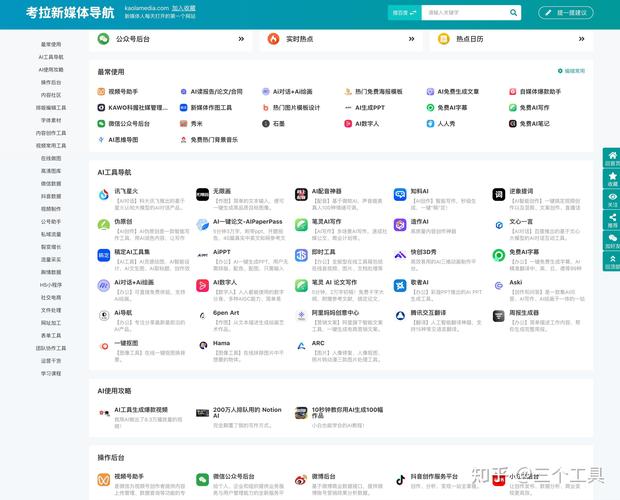Expand the 热点日历 card arrow
620x500 pixels.
pyautogui.click(x=581, y=39)
